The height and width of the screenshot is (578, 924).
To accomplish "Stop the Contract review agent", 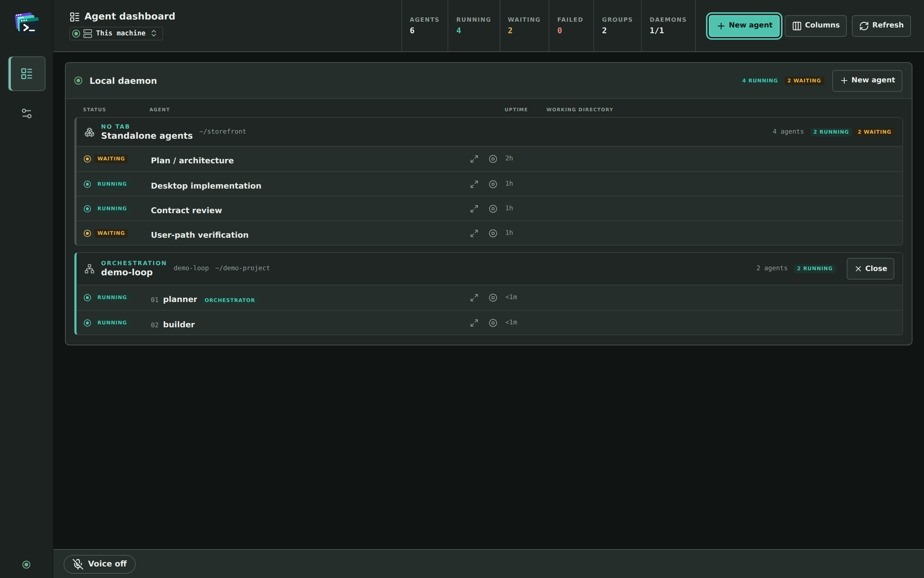I will [x=493, y=209].
